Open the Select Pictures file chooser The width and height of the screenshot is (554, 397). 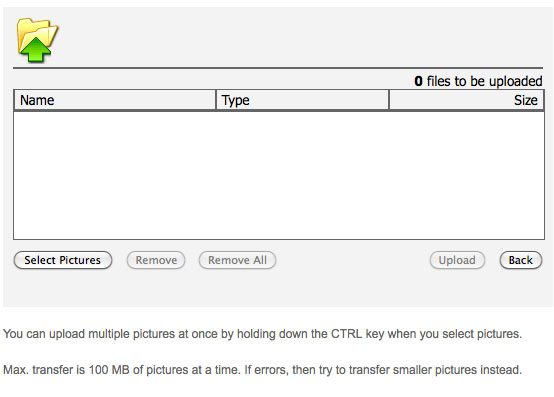63,260
